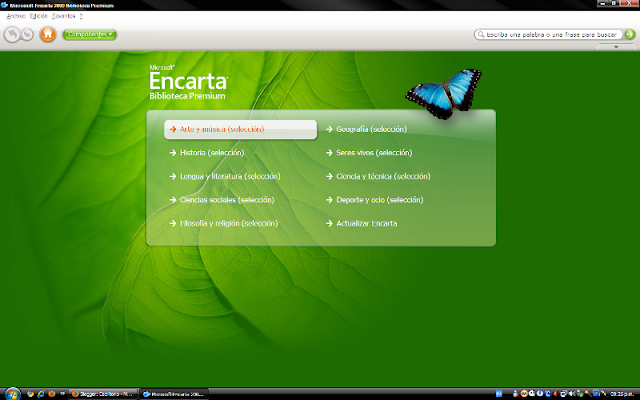Click the Encarta title bar app icon

pyautogui.click(x=4, y=5)
